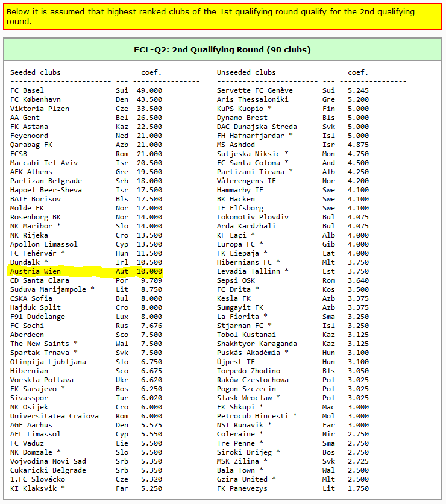
Task: Click 'Puskás Akadémia' club name
Action: [248, 353]
